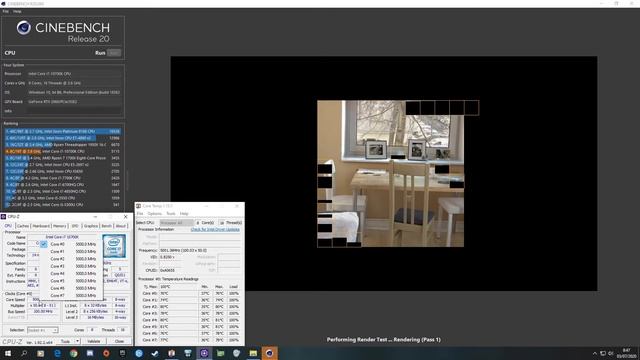
Task: Switch to the CPU tab in CPU-Z
Action: 8,226
